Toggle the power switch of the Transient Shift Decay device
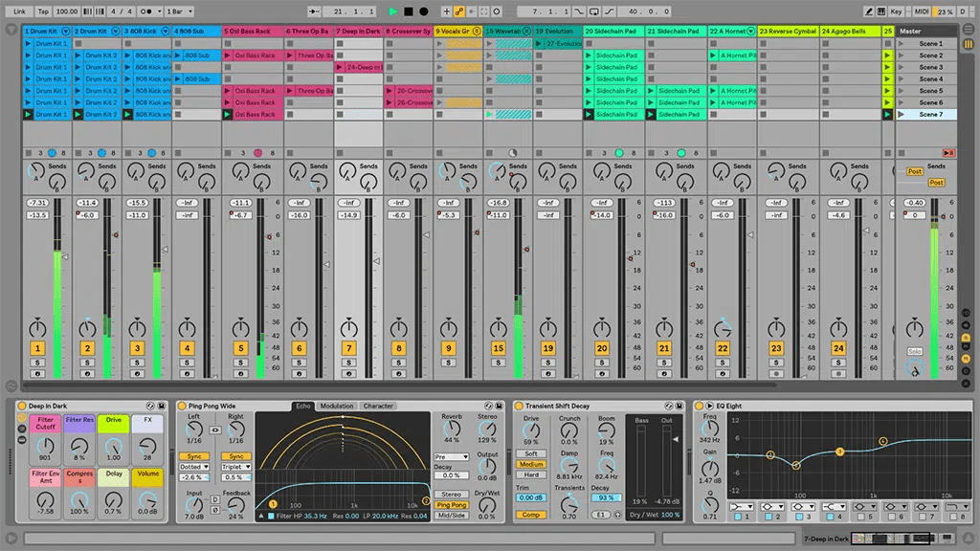Image resolution: width=980 pixels, height=551 pixels. (x=520, y=406)
